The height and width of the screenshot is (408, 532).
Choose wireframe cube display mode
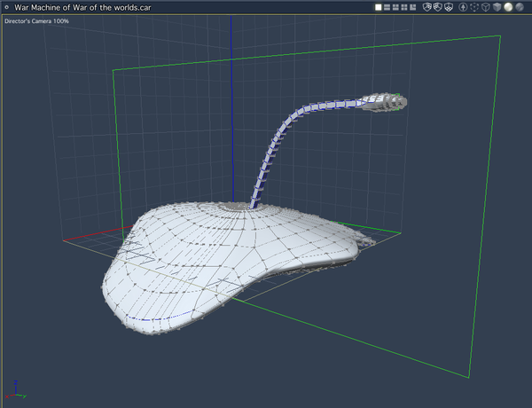coord(486,7)
